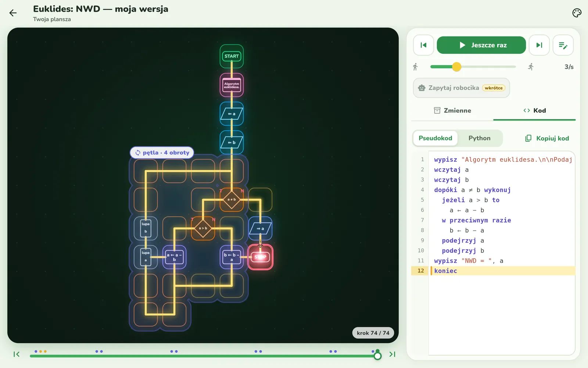Click pseudocode line 12 koniec
Image resolution: width=588 pixels, height=368 pixels.
click(x=493, y=271)
